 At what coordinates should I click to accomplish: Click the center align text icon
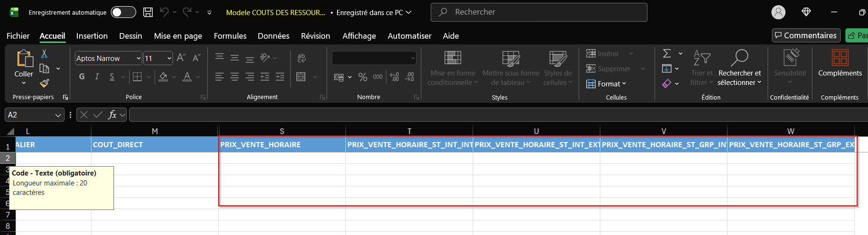click(x=235, y=76)
